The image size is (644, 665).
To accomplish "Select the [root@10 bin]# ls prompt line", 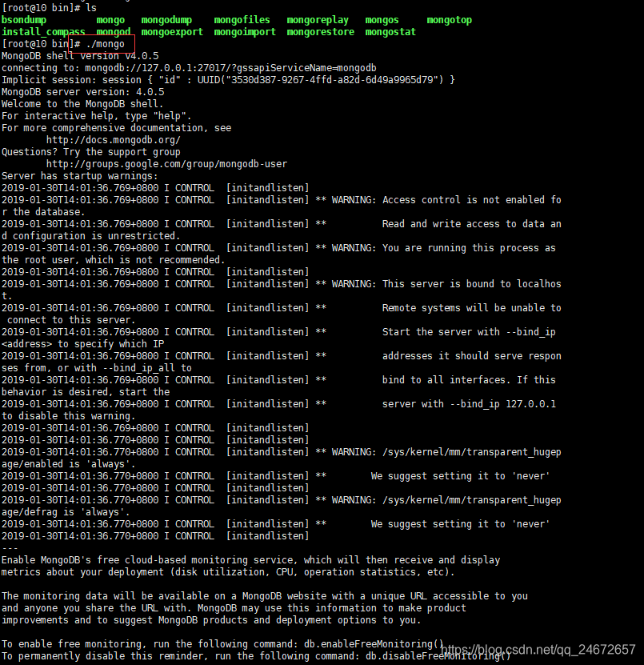I will tap(49, 8).
